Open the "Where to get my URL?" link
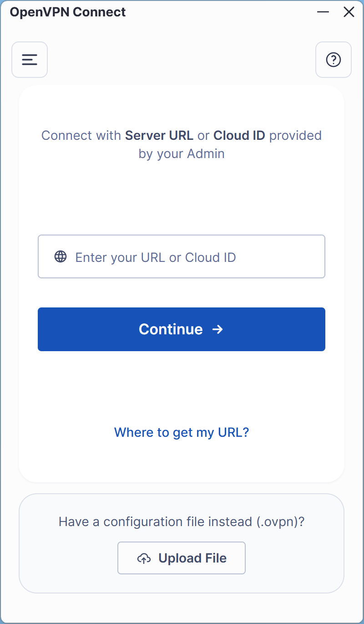Screen dimensions: 364x624 (x=182, y=432)
